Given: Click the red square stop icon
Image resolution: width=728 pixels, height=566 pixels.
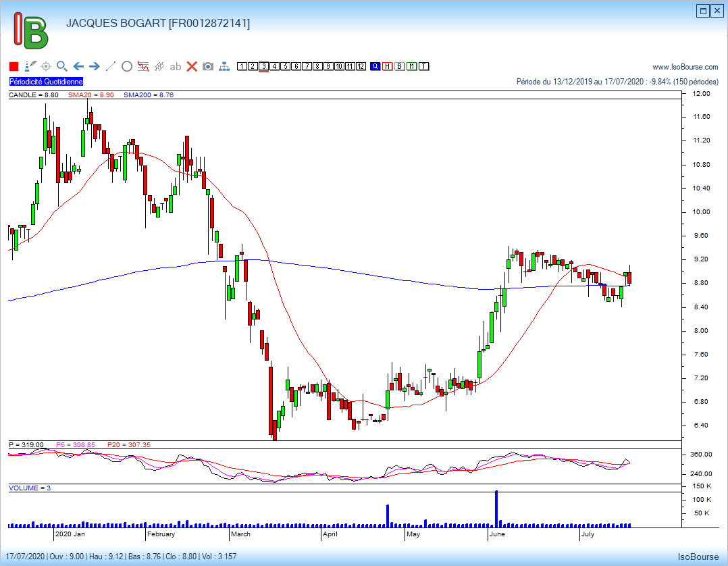Looking at the screenshot, I should coord(14,66).
